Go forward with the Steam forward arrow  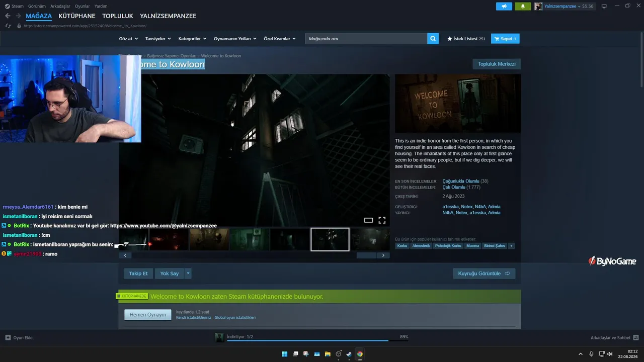pos(18,16)
